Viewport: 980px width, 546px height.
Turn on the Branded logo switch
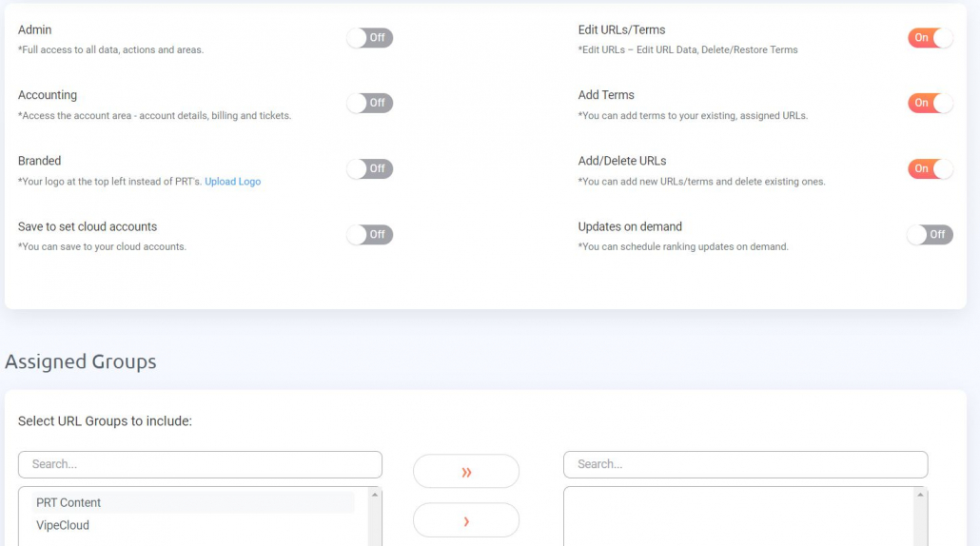point(369,168)
